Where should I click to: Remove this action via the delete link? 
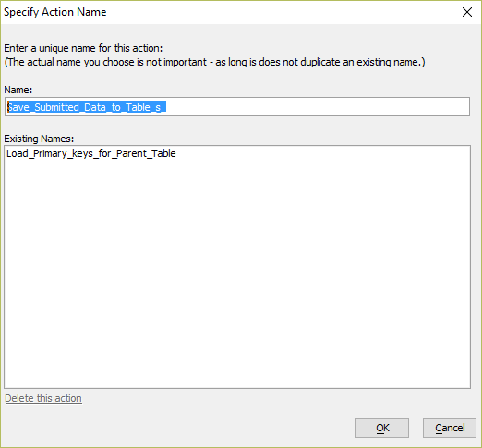coord(43,398)
